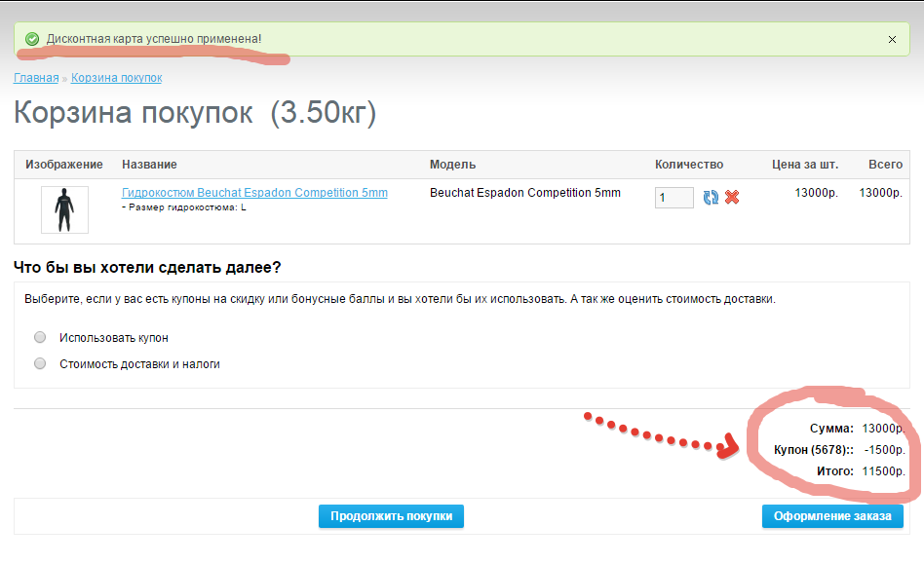924x563 pixels.
Task: Go to the 'Главная' breadcrumb link
Action: [x=36, y=78]
